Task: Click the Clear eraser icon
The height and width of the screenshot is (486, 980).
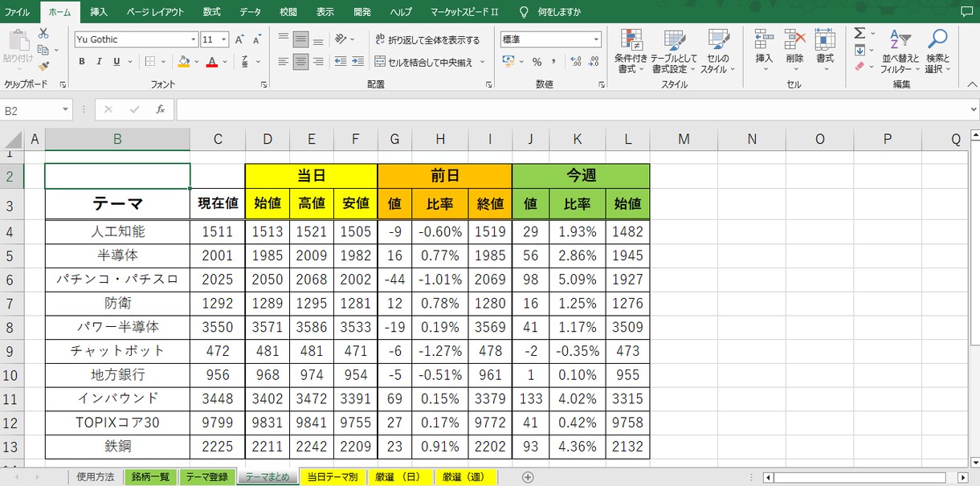Action: (x=860, y=67)
